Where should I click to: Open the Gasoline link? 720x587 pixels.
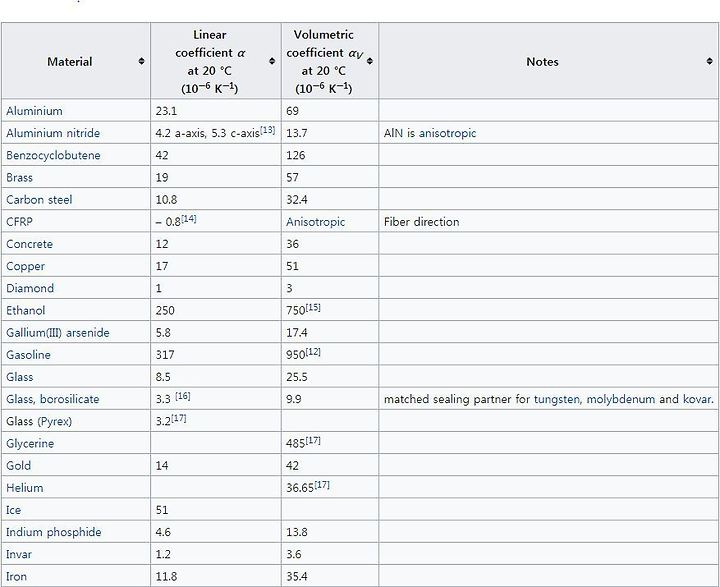pyautogui.click(x=28, y=355)
